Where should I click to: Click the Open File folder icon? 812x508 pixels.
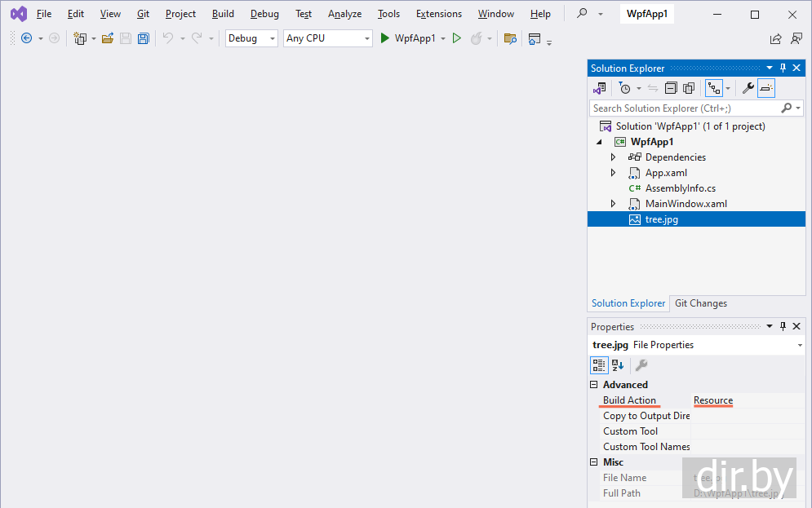pyautogui.click(x=108, y=38)
